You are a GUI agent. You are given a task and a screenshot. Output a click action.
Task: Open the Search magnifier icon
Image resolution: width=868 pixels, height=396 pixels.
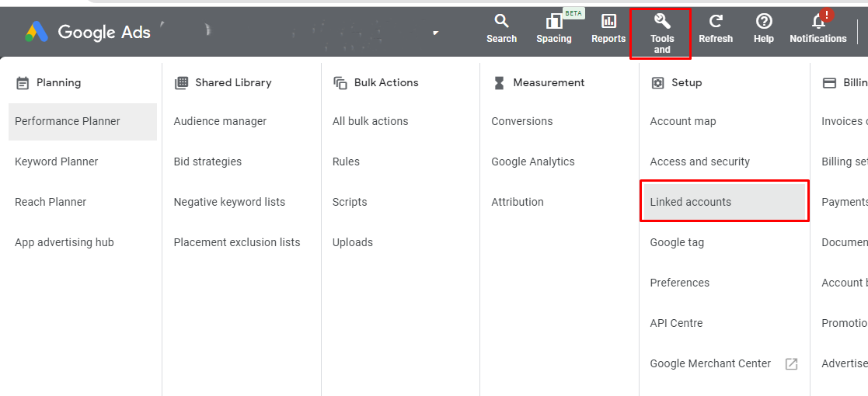click(501, 22)
